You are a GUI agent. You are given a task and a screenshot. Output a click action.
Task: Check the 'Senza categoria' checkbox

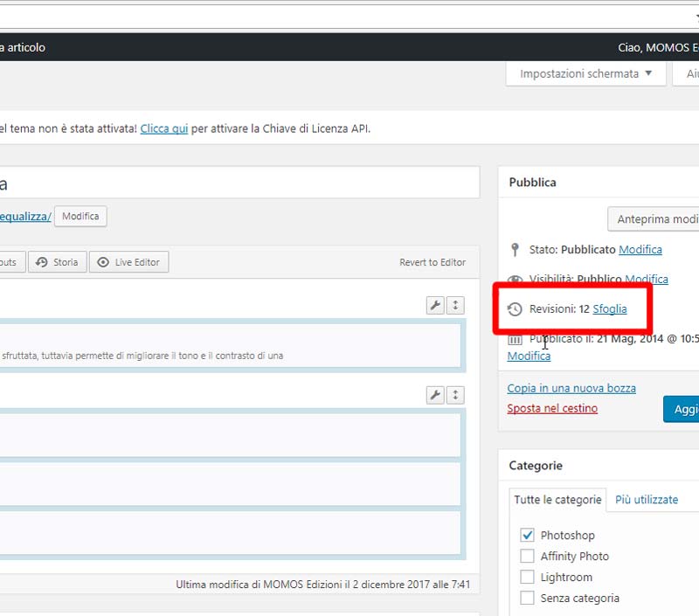pyautogui.click(x=527, y=598)
